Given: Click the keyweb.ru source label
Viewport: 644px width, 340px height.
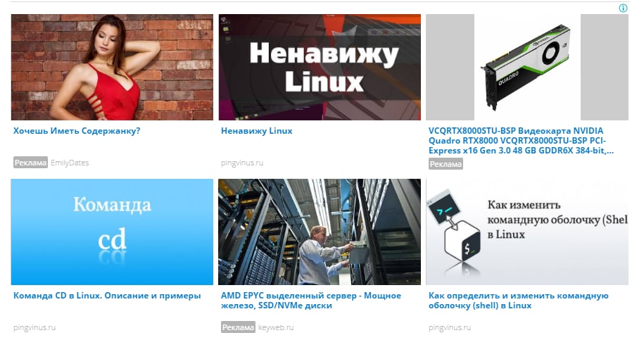Looking at the screenshot, I should 276,328.
